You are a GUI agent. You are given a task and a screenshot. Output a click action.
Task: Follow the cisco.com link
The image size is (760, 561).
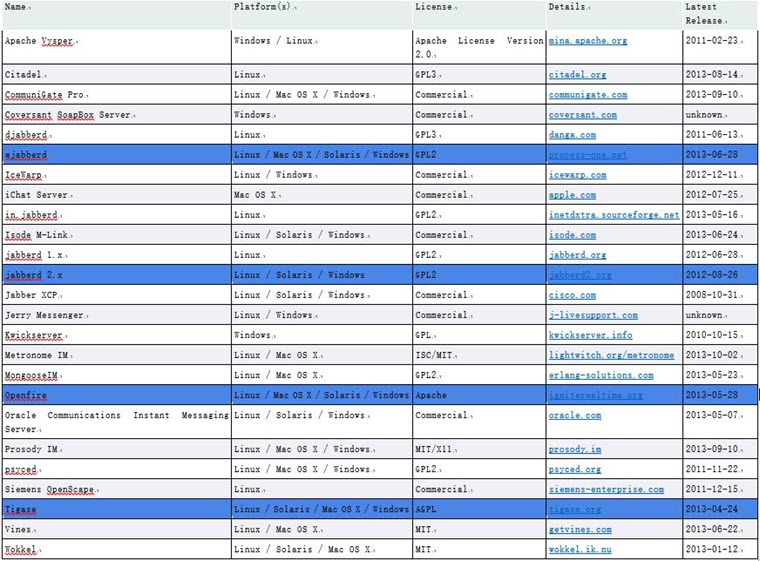pos(572,295)
